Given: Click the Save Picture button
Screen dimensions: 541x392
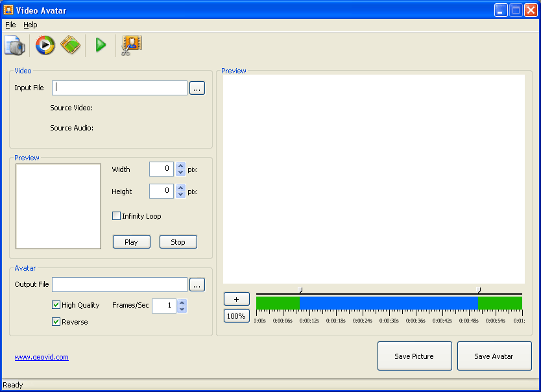Looking at the screenshot, I should (x=415, y=356).
